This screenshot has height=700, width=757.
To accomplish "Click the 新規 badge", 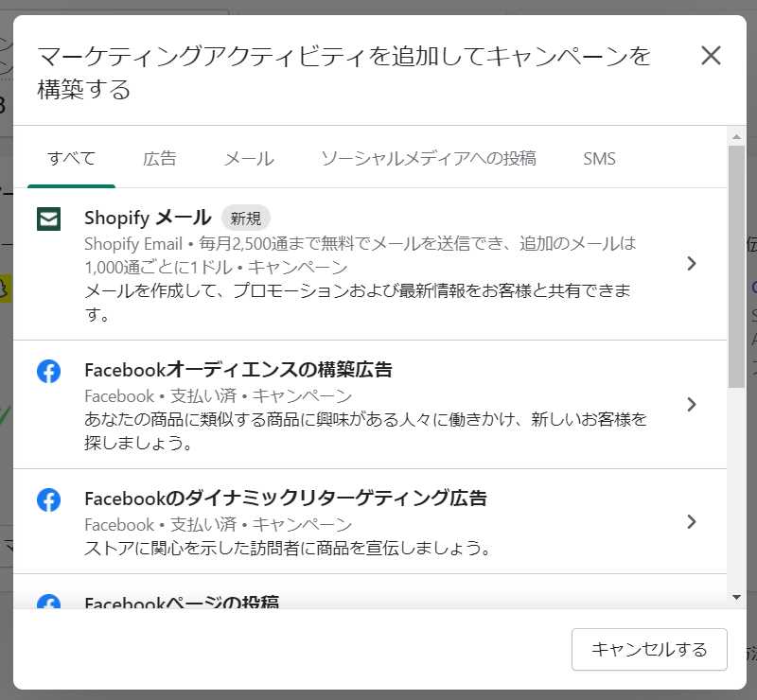I will pos(246,219).
